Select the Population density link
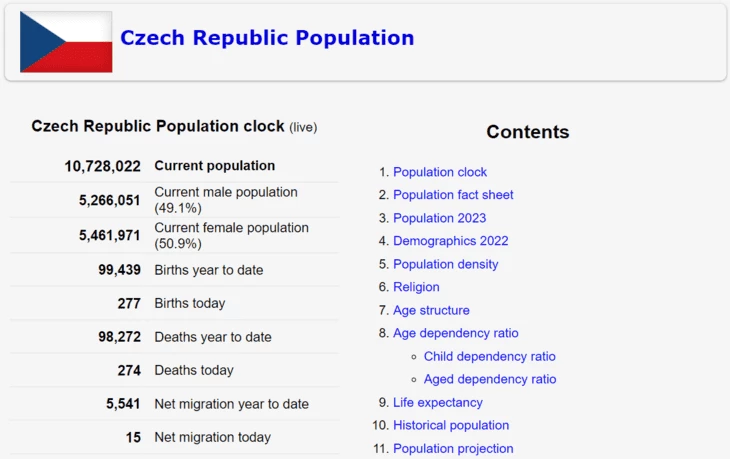The height and width of the screenshot is (459, 730). (x=445, y=264)
